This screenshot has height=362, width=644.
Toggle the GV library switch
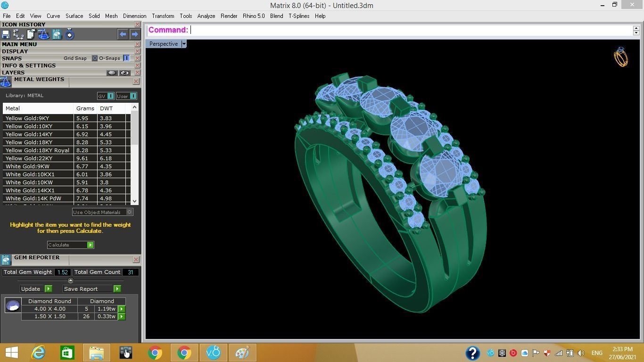pos(110,96)
